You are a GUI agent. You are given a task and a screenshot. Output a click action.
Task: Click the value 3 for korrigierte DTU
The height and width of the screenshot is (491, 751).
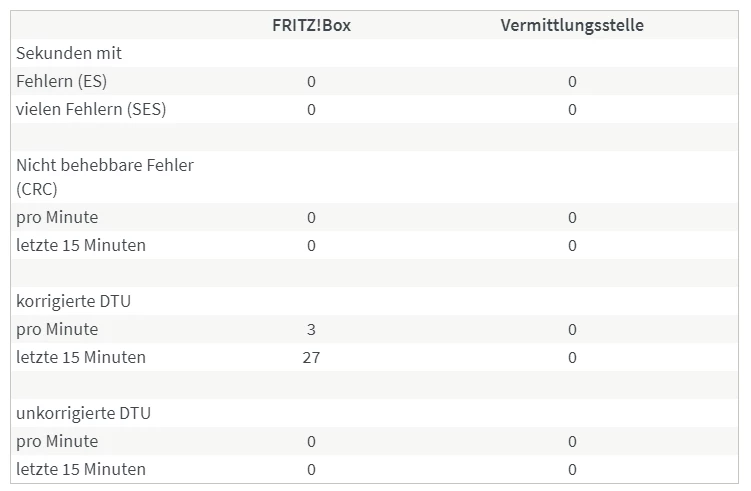click(x=311, y=329)
